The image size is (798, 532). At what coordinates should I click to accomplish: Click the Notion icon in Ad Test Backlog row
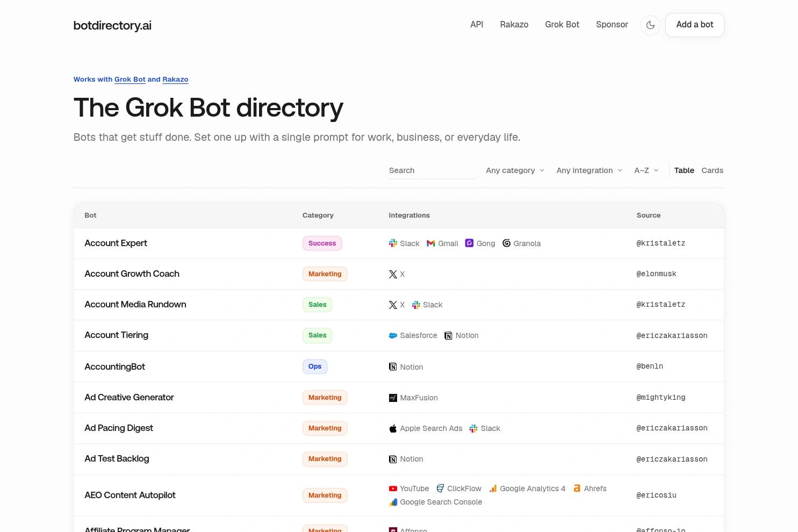point(393,459)
